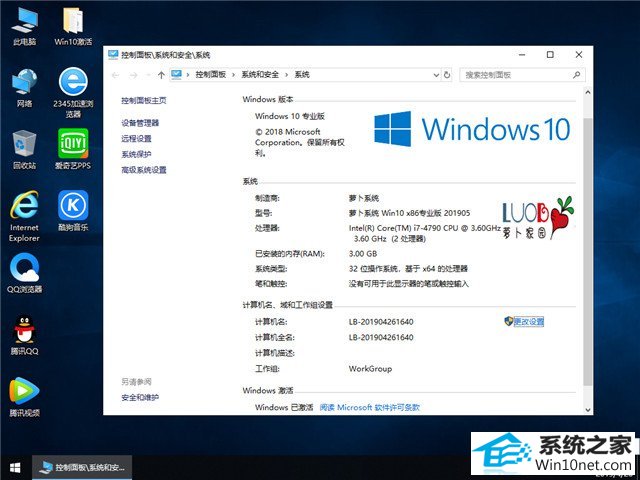The image size is (640, 480).
Task: Open the 此电脑 desktop icon
Action: tap(24, 26)
